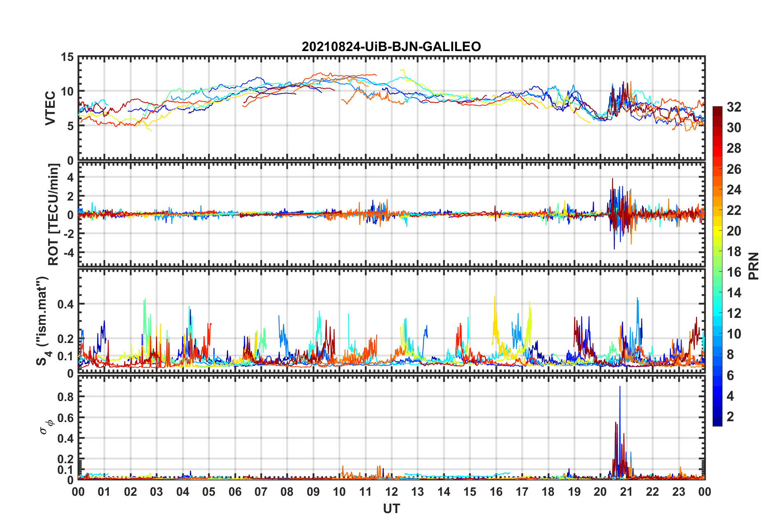Screen dimensions: 783x532
Task: Click colorbar tick value 26
Action: coord(734,169)
